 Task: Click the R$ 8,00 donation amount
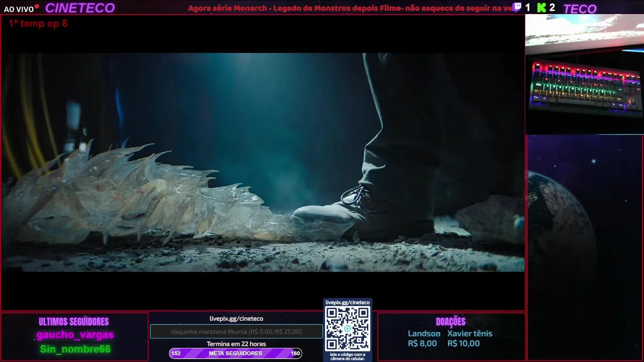pyautogui.click(x=423, y=344)
